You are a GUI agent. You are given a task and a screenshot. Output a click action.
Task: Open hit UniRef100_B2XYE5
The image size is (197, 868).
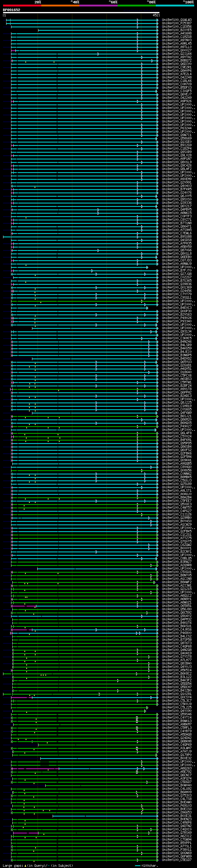(177, 30)
